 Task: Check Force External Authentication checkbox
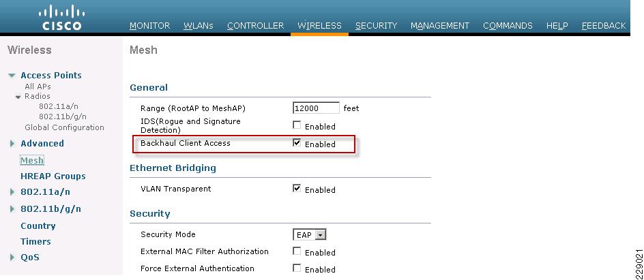point(297,268)
